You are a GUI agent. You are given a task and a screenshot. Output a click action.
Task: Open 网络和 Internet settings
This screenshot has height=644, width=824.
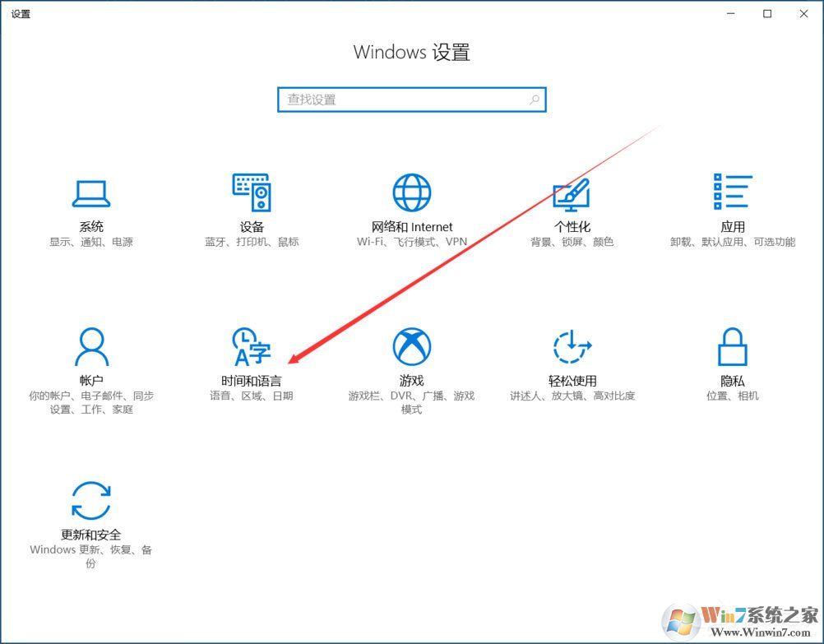pyautogui.click(x=411, y=192)
